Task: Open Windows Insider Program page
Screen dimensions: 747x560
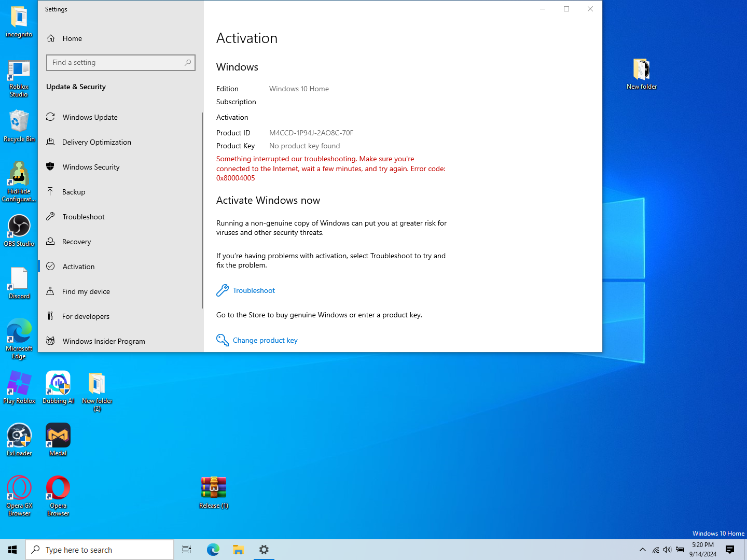Action: tap(104, 341)
